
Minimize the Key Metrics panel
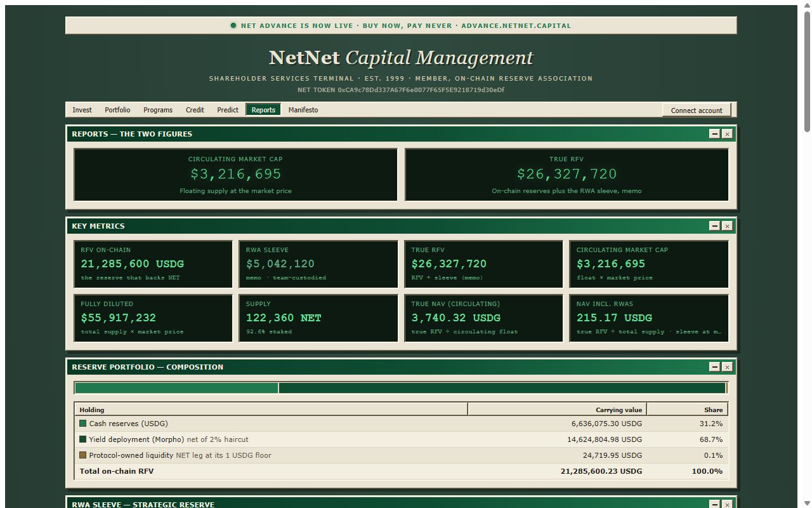point(715,226)
